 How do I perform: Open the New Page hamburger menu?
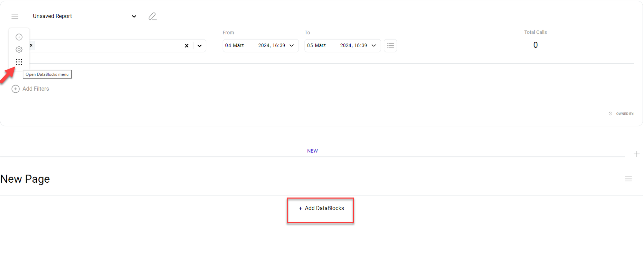click(628, 179)
